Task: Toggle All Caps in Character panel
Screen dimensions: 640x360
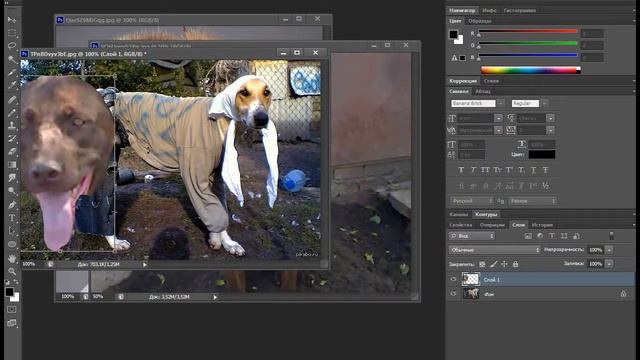Action: tap(485, 170)
